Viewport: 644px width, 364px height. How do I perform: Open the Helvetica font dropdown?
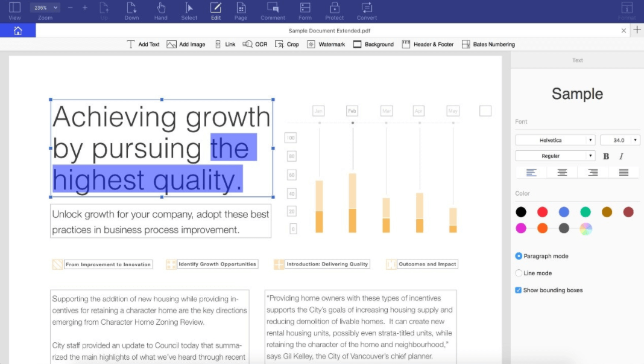pos(555,140)
